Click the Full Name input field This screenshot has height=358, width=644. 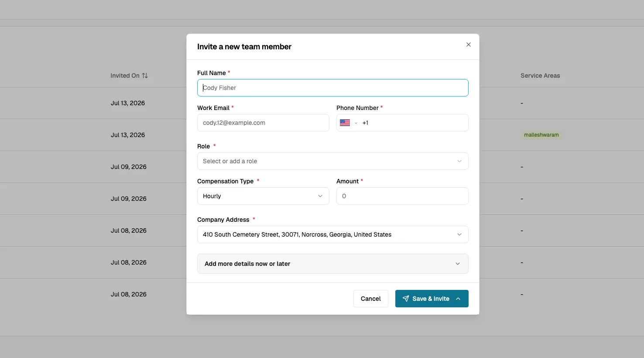tap(333, 88)
